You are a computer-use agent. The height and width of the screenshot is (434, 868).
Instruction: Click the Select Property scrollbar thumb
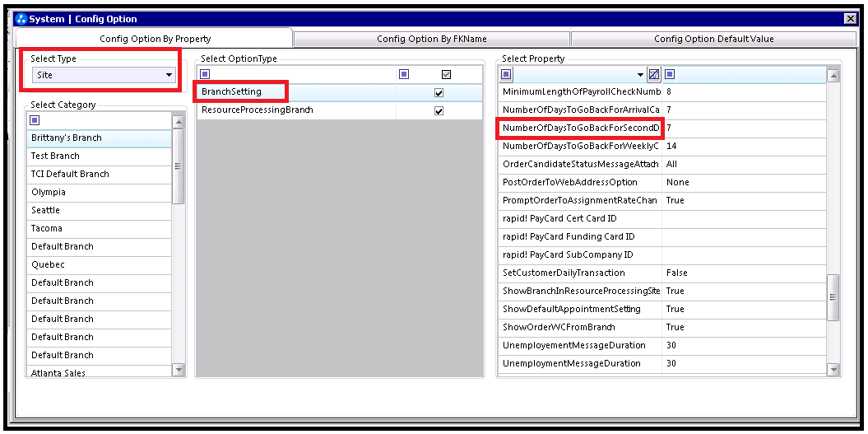[x=833, y=297]
